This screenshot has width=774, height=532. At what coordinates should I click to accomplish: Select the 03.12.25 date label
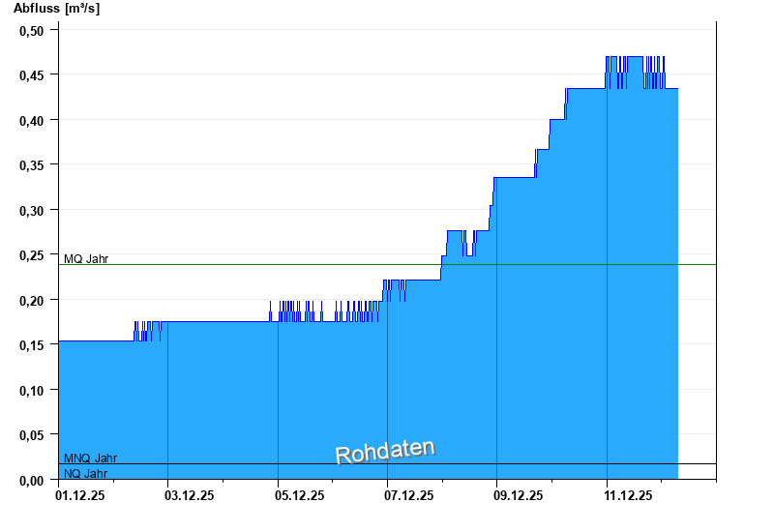190,496
